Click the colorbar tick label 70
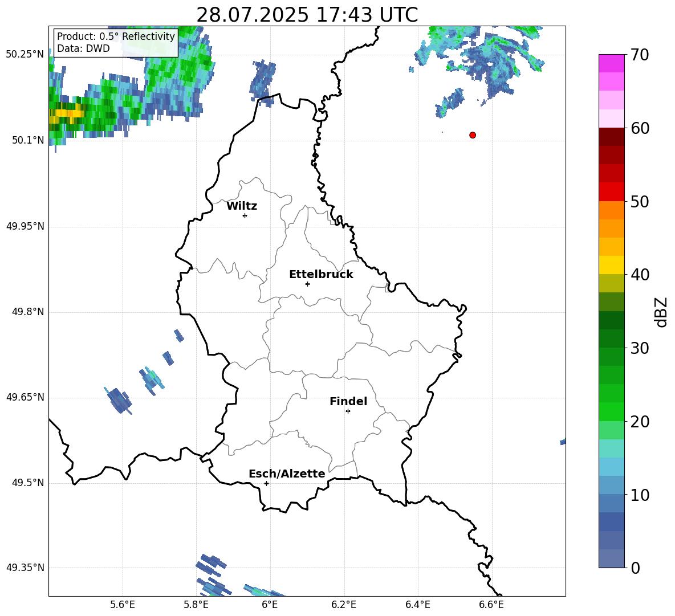The width and height of the screenshot is (675, 616). (640, 55)
